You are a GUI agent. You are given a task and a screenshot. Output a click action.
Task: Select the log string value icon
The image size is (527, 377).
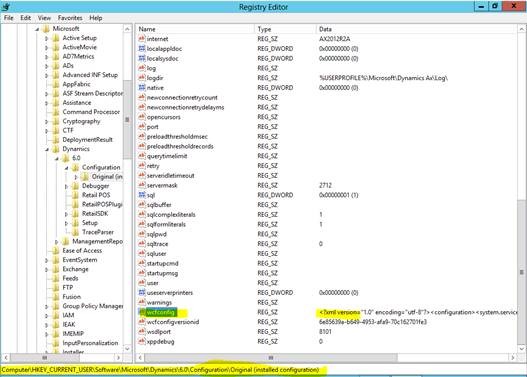[142, 68]
